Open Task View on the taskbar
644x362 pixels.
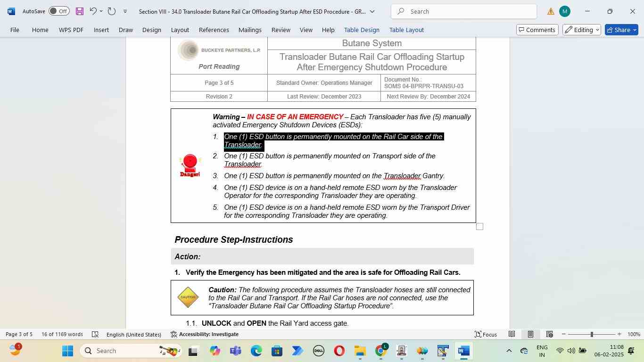(193, 351)
